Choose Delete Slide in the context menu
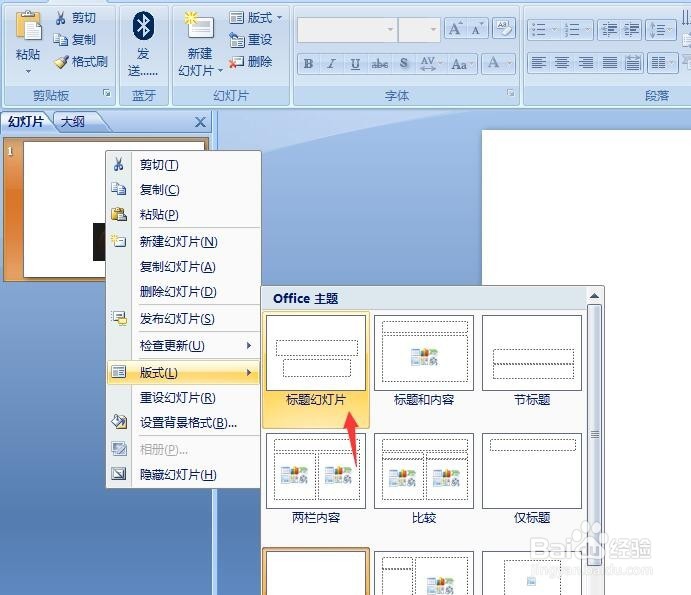 [183, 292]
